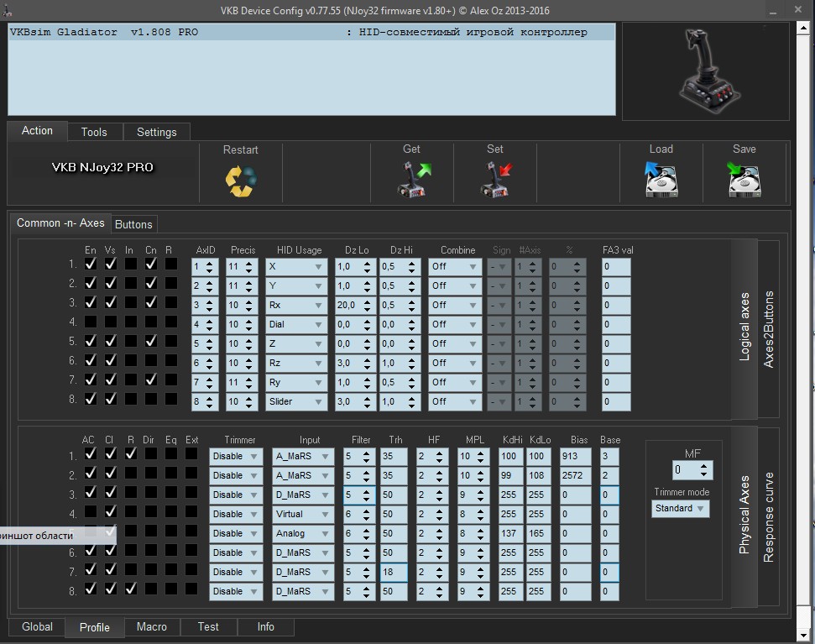
Task: Select VKBsim Gladiator device in list
Action: 311,32
